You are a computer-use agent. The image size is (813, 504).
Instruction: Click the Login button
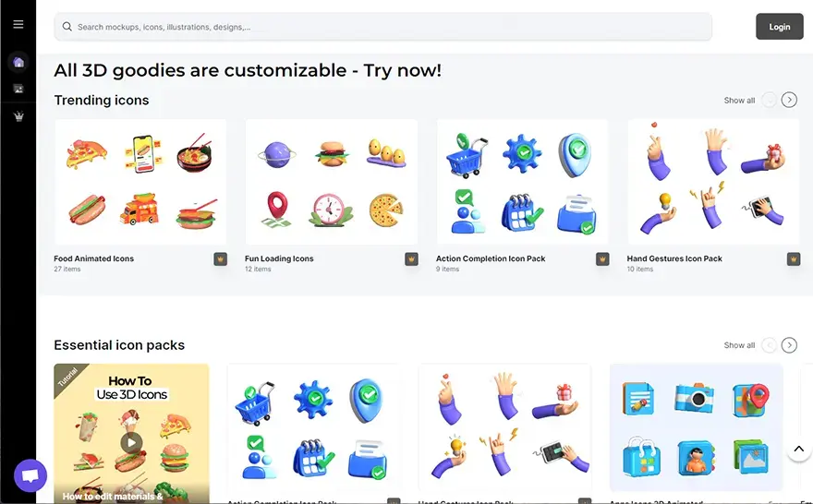[780, 27]
